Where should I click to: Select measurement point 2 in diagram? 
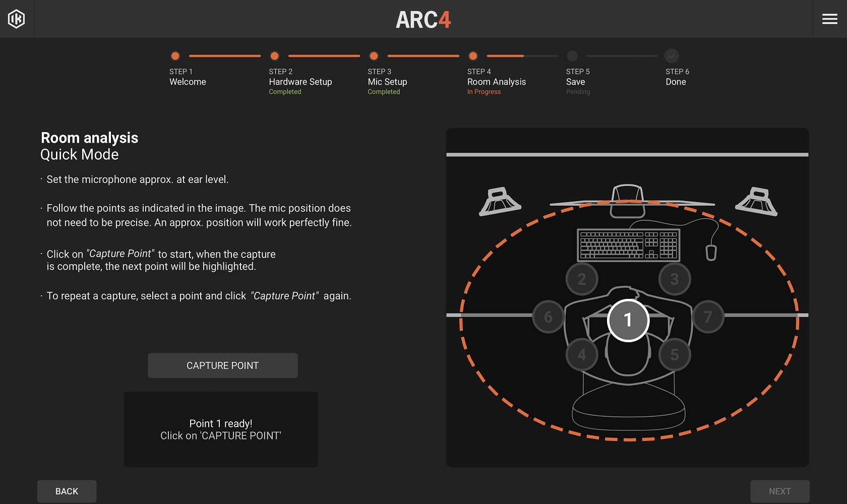point(582,279)
